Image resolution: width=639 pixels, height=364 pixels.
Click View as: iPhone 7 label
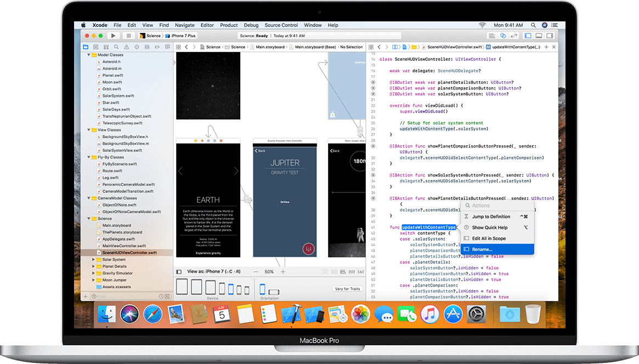(x=214, y=271)
